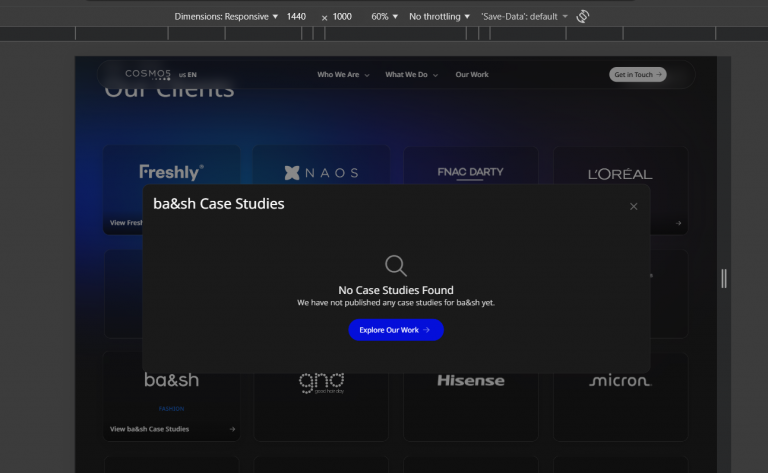
Task: Click the FASHION tag under ba&sh
Action: (x=171, y=409)
